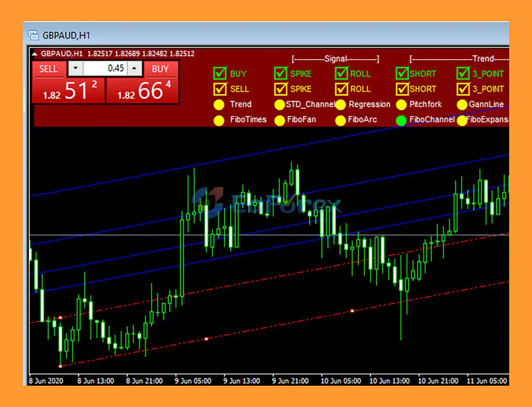Increase lot size with up arrow
Viewport: 532px width, 407px height.
click(134, 69)
